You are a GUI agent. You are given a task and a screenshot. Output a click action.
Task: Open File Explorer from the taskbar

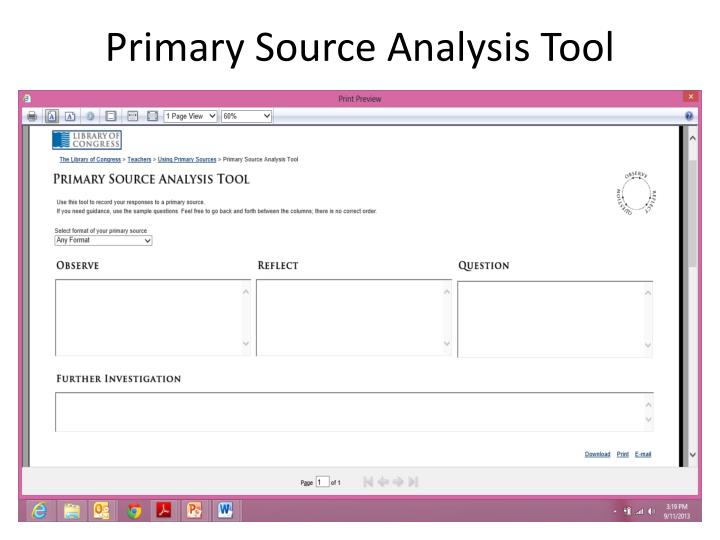pos(72,510)
